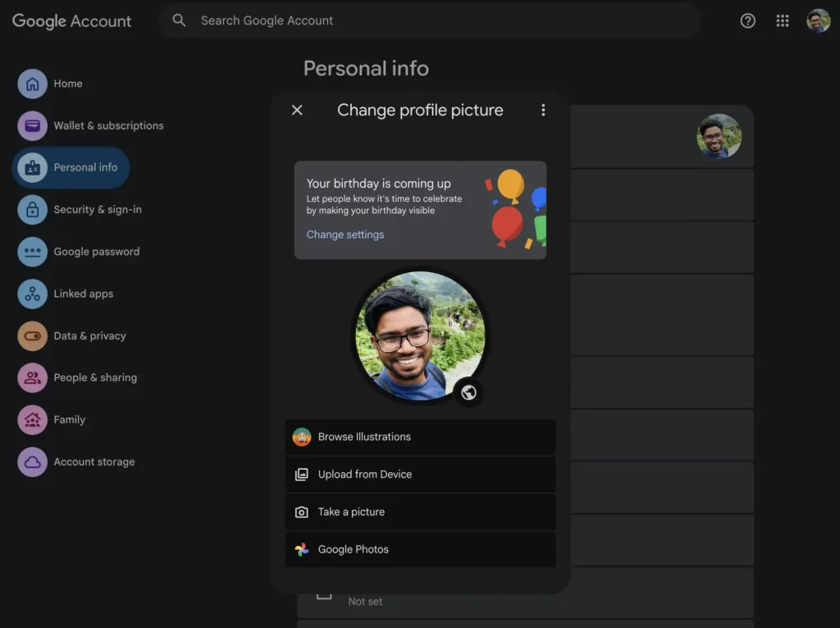Select the Personal info sidebar label
Viewport: 840px width, 628px height.
85,167
